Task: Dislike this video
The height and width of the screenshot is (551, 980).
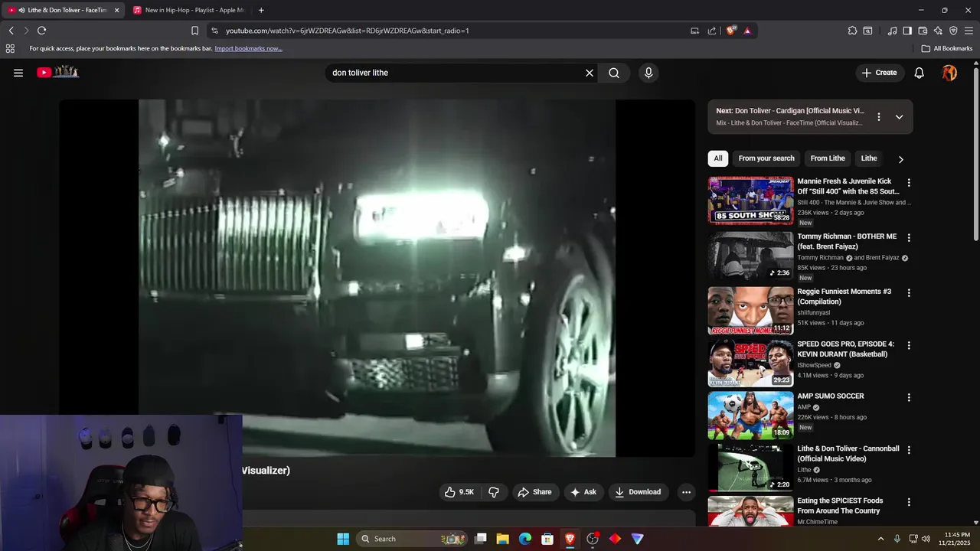Action: pos(494,492)
